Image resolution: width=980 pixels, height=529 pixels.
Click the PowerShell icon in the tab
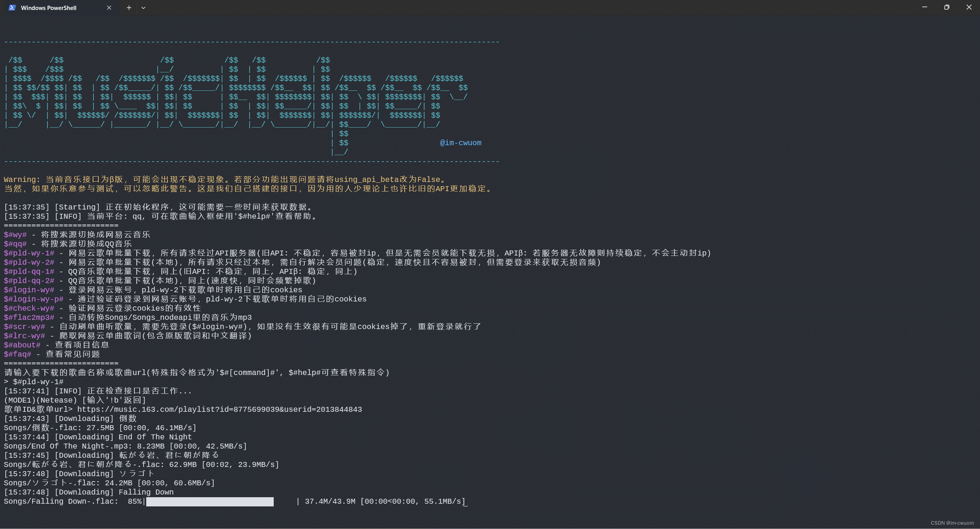pos(12,8)
